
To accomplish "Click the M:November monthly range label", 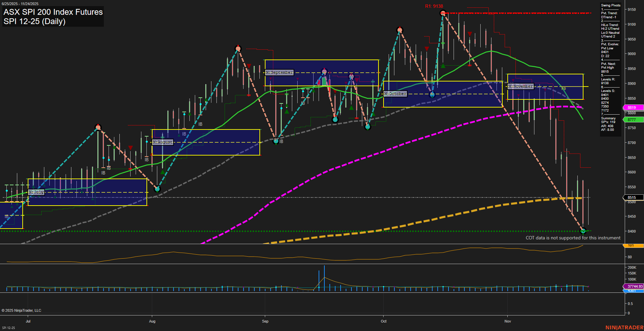I will (x=520, y=86).
